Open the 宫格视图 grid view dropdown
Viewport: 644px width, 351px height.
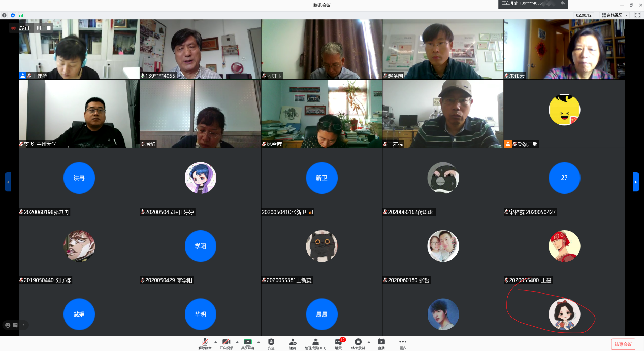(x=615, y=15)
